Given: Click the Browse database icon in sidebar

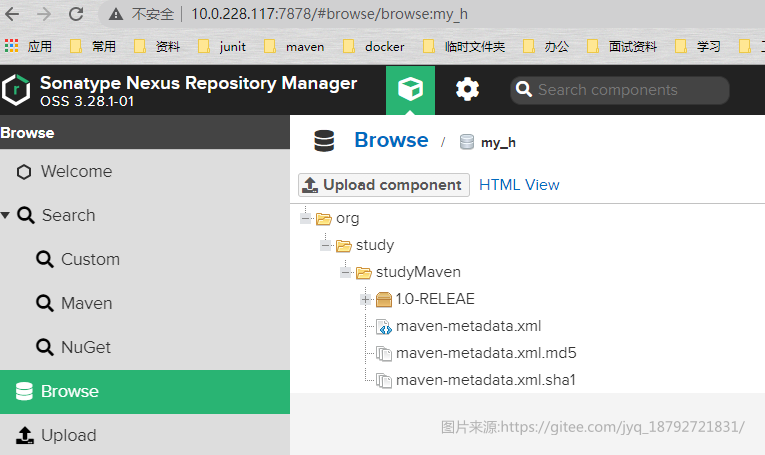Looking at the screenshot, I should pos(24,391).
